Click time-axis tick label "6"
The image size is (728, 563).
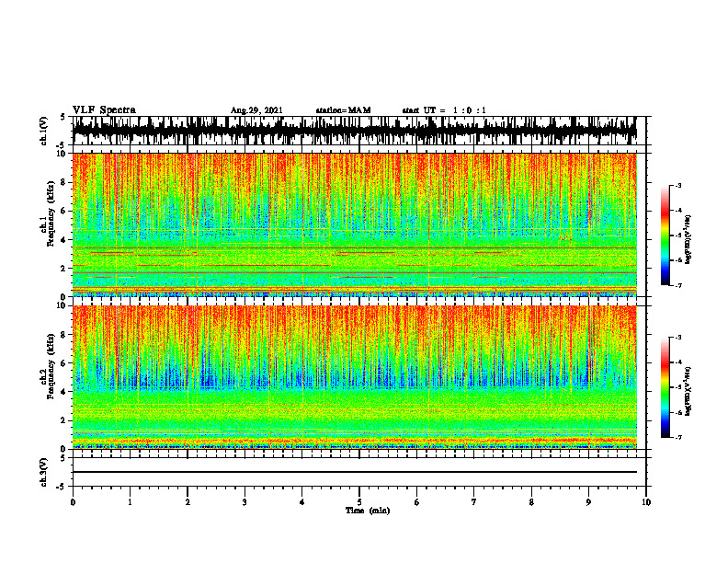click(x=417, y=502)
